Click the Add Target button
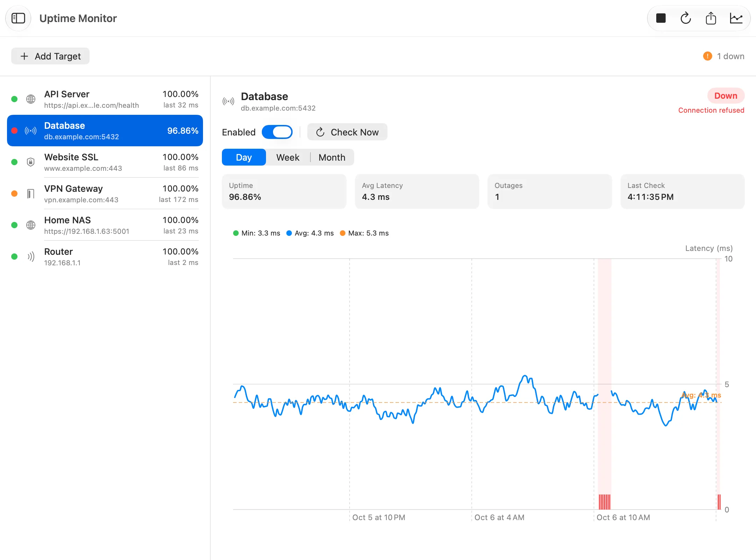The image size is (756, 560). tap(50, 56)
